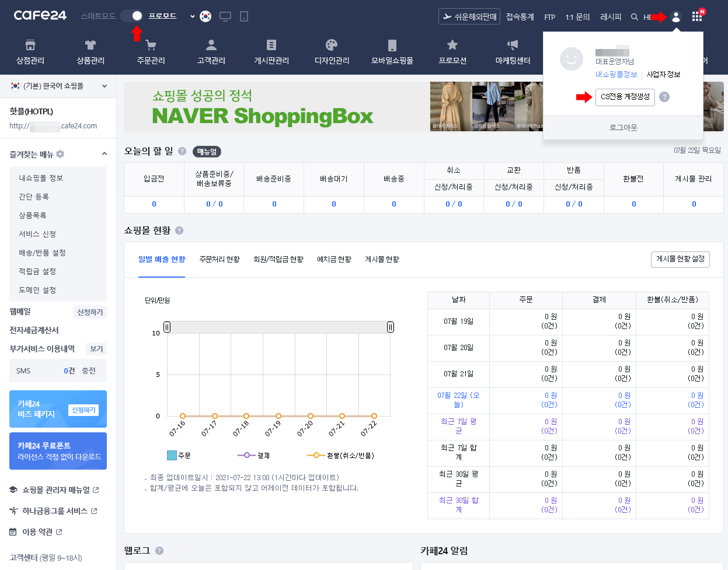Open 1:1 문의
Viewport: 728px width, 570px height.
(x=577, y=17)
